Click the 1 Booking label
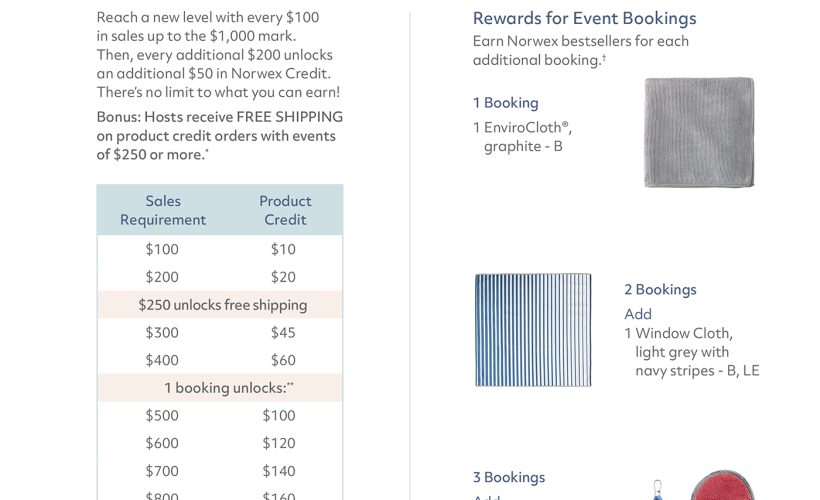Screen dimensions: 820x500 (x=505, y=103)
